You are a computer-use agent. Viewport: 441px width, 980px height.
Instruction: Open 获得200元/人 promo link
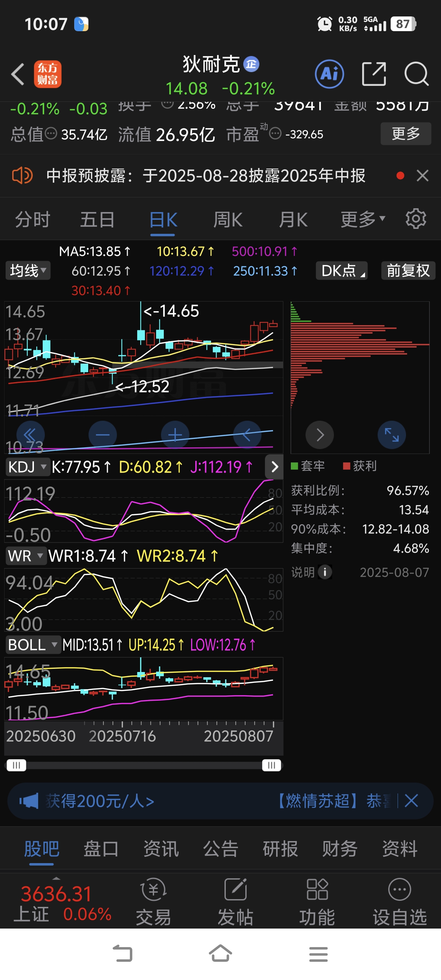point(100,801)
